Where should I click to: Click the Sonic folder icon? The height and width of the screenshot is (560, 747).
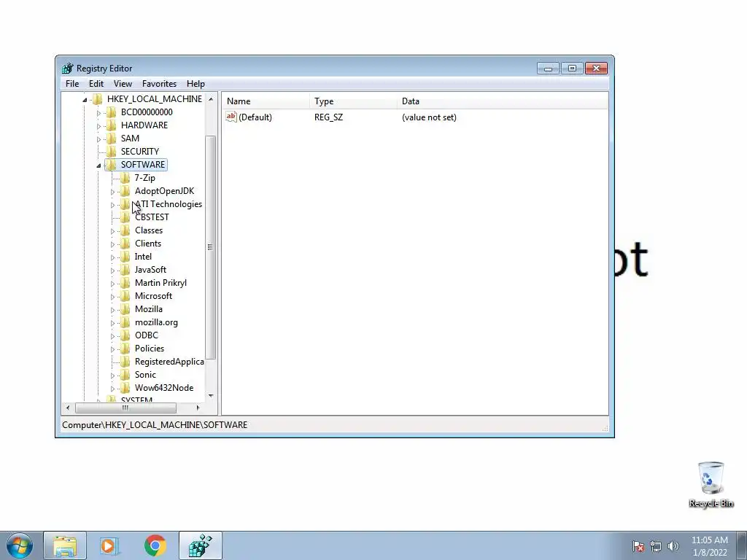click(125, 375)
